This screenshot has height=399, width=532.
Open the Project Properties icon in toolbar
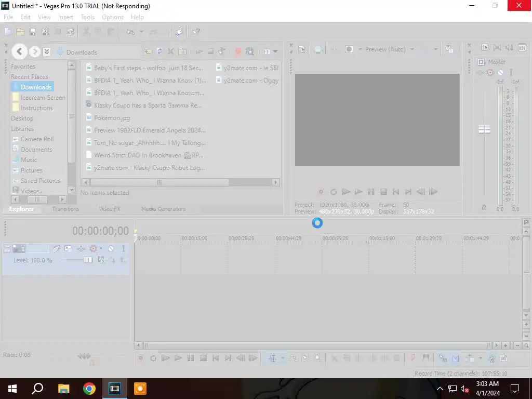(x=70, y=32)
